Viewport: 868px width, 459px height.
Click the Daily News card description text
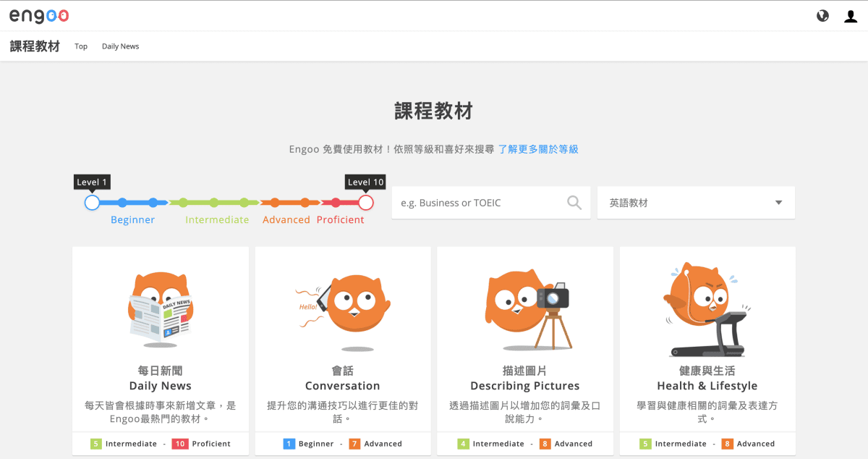(161, 412)
